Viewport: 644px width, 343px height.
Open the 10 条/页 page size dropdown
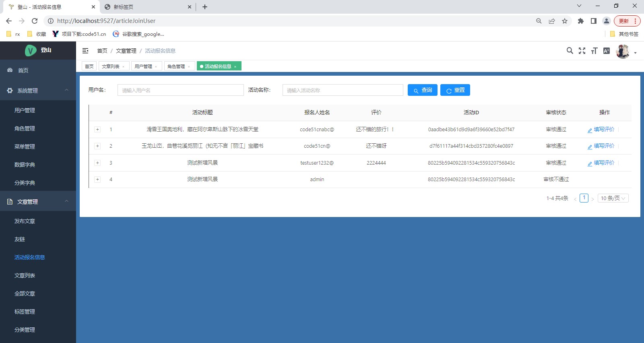pyautogui.click(x=613, y=198)
